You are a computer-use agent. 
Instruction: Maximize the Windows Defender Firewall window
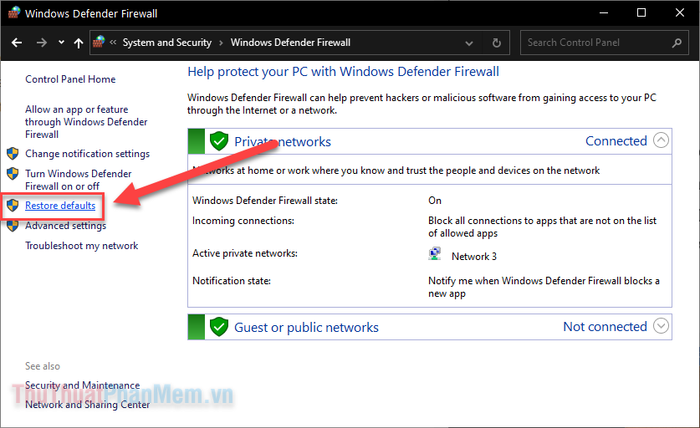click(642, 13)
